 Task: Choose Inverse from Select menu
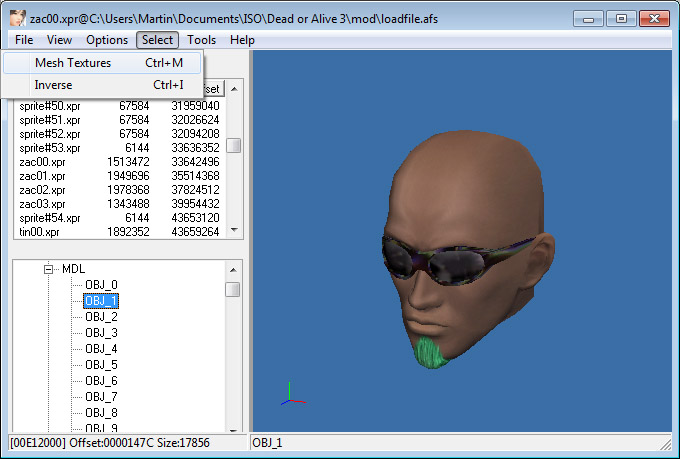tap(102, 85)
